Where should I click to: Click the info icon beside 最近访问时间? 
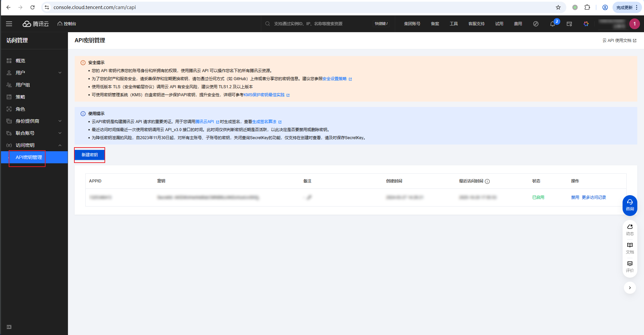coord(487,181)
